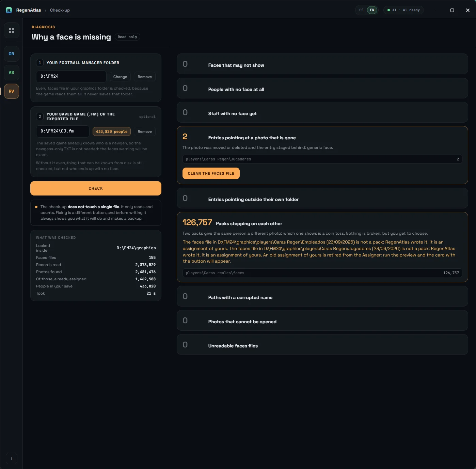Select the RV sidebar section
This screenshot has height=469, width=476.
click(x=11, y=91)
